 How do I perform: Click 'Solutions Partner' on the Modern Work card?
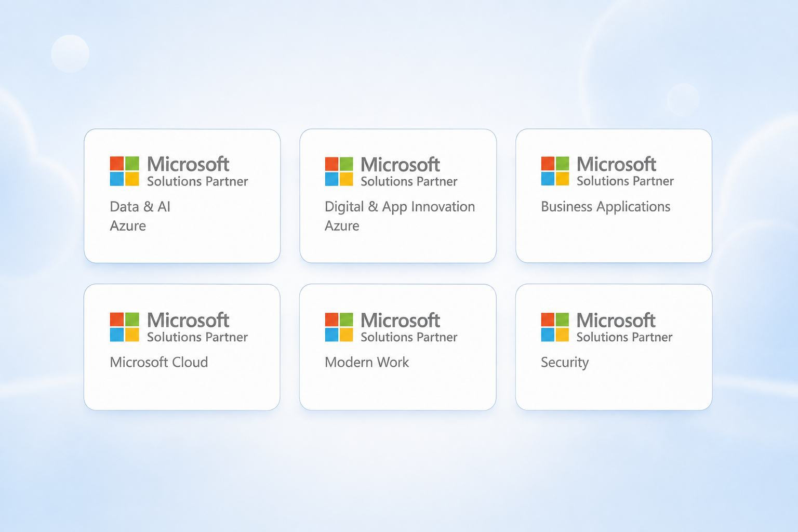point(409,337)
